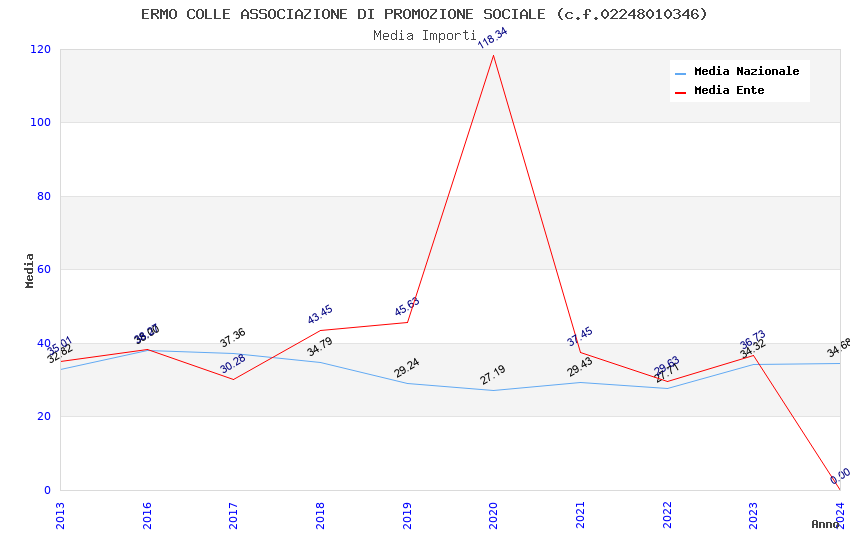850x550 pixels.
Task: Click the 30.28 data label
Action: coord(233,364)
